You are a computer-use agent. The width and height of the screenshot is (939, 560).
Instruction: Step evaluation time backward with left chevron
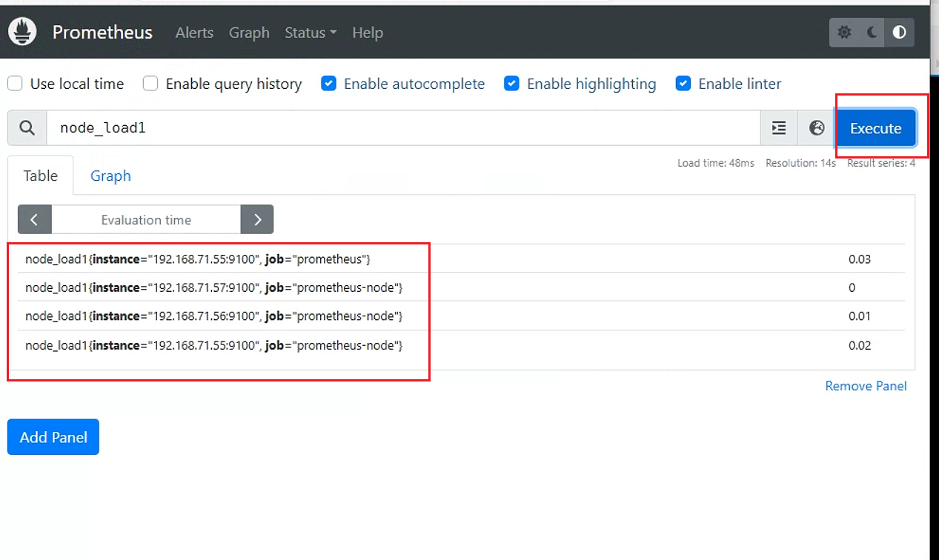point(35,219)
